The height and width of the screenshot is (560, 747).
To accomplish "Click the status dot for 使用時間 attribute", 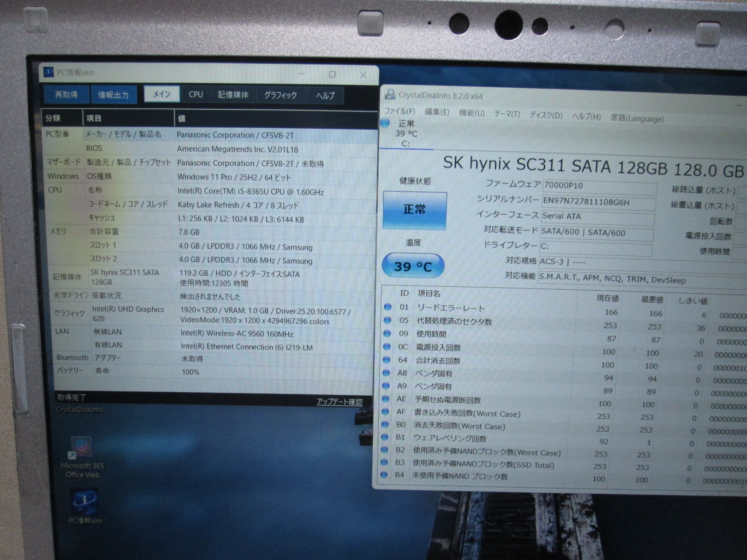I will (x=387, y=333).
